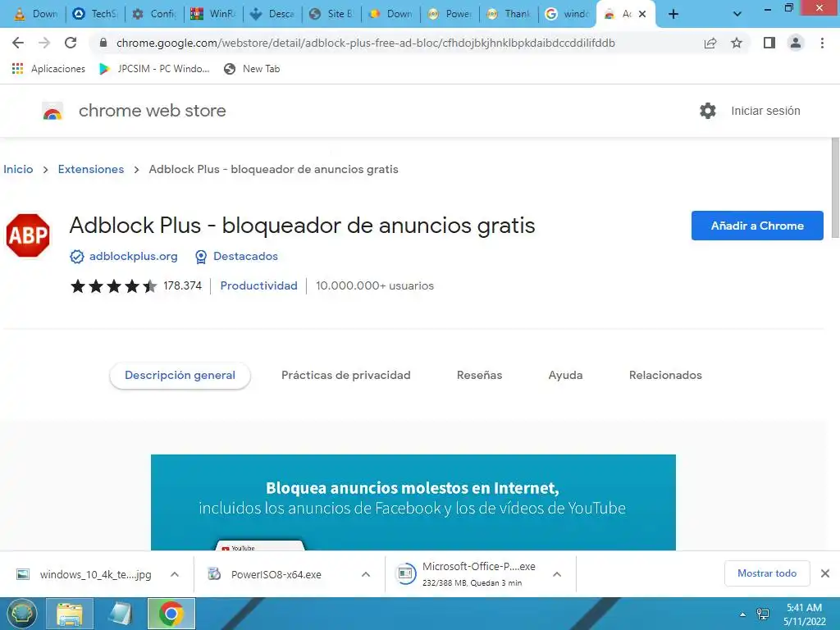The image size is (840, 630).
Task: Switch to the Config browser tab
Action: [x=154, y=14]
